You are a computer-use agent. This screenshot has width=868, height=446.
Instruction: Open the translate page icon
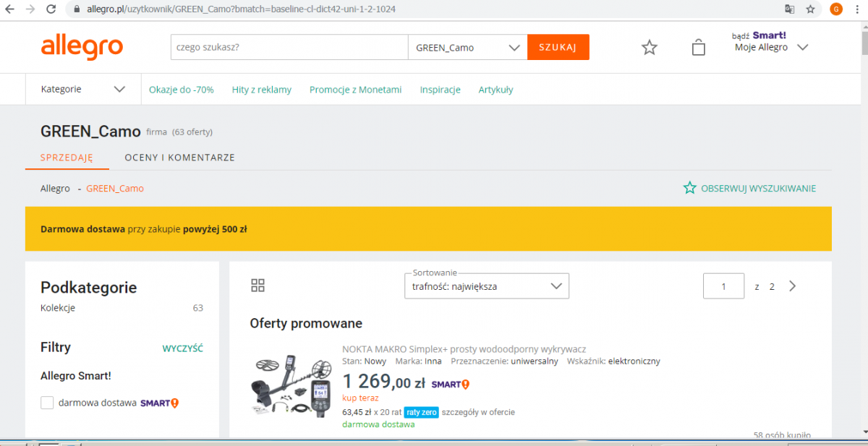(790, 9)
